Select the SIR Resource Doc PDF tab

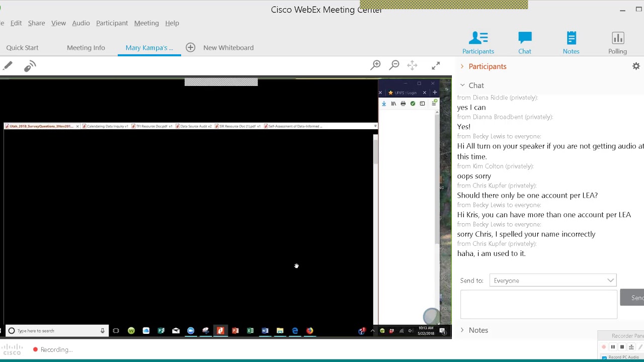pos(238,126)
